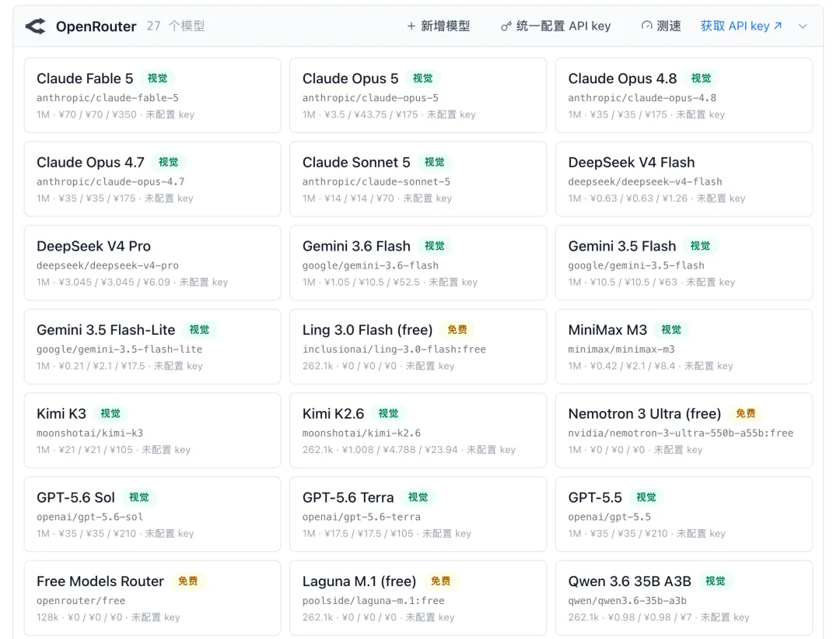Click the 视觉 badge on Gemini 3.6 Flash

[x=435, y=245]
